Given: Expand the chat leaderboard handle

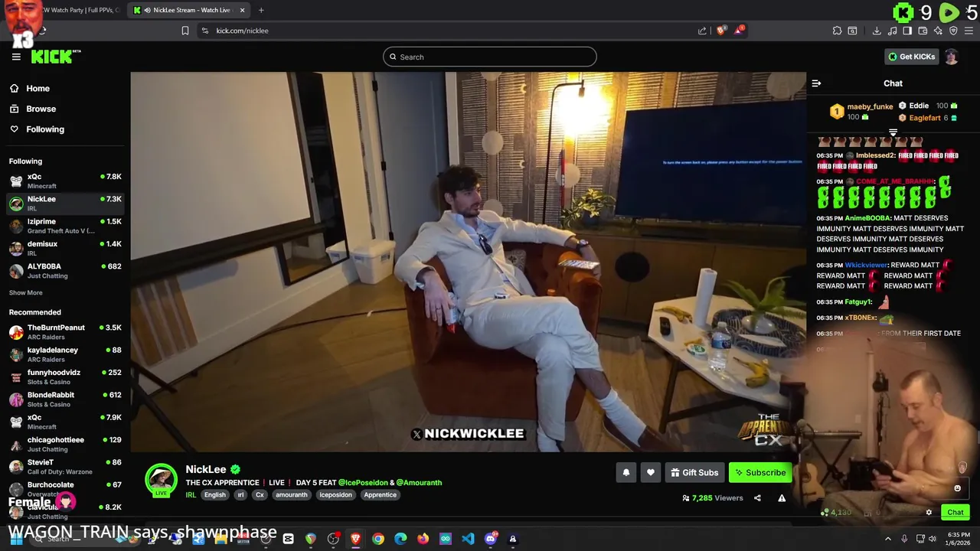Looking at the screenshot, I should (893, 132).
